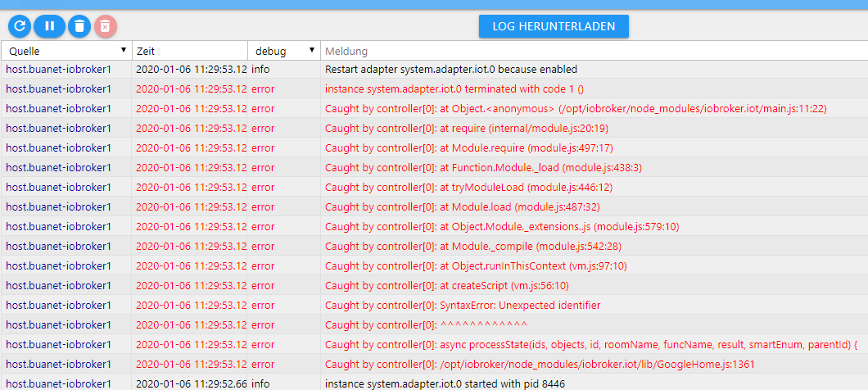868x390 pixels.
Task: Select 'at Object.runInThisContext (vm.js:97:10)' line
Action: click(476, 266)
